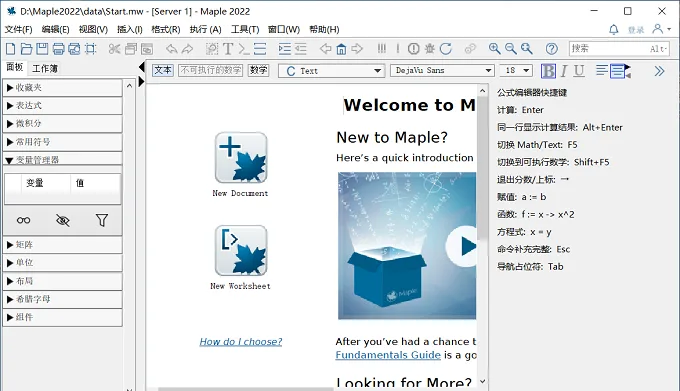680x391 pixels.
Task: Open the 工具(T) menu
Action: click(x=245, y=29)
